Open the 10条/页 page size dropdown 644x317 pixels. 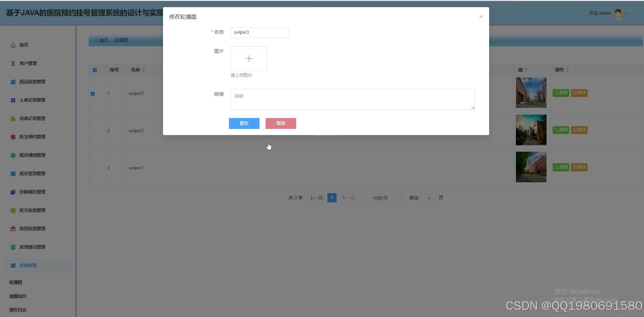tap(383, 198)
